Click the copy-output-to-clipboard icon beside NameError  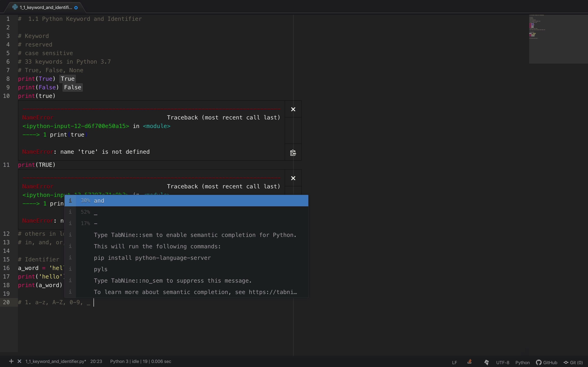click(293, 153)
